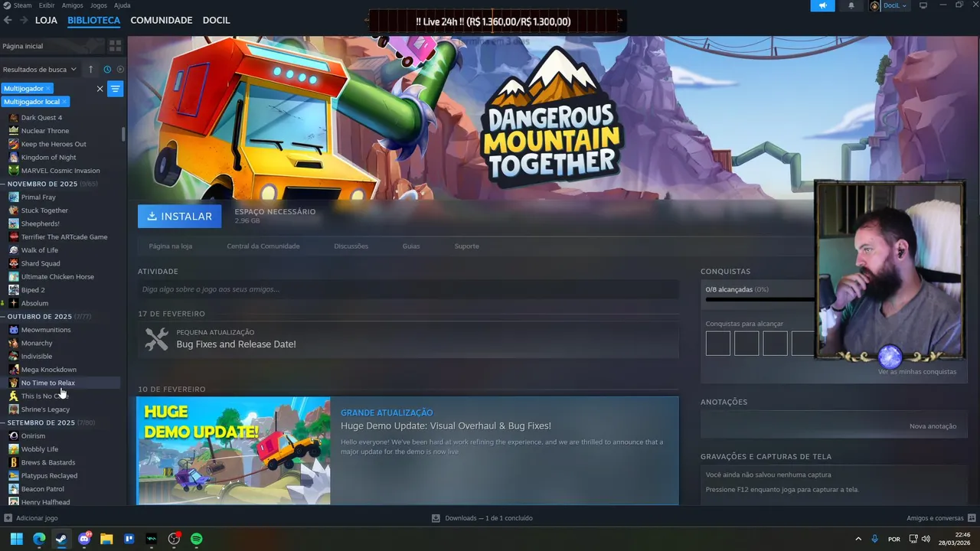
Task: Open the COMUNIDADE tab
Action: [162, 21]
